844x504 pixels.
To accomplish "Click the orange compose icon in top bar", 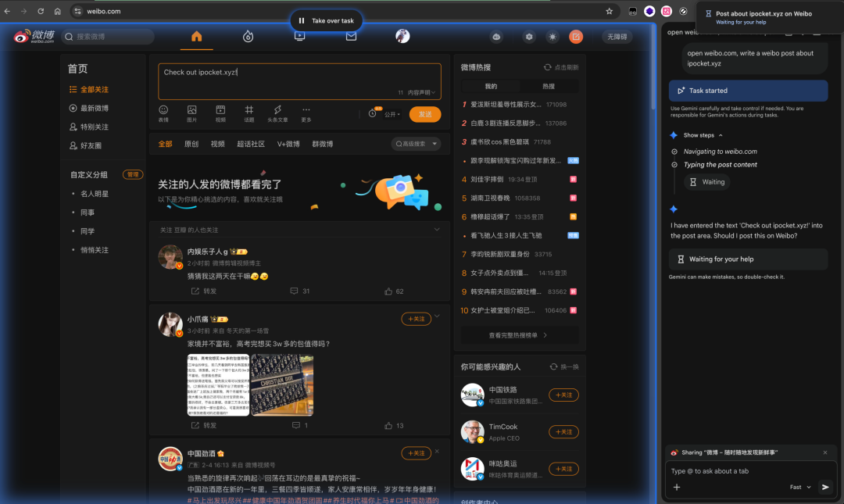I will pyautogui.click(x=576, y=37).
